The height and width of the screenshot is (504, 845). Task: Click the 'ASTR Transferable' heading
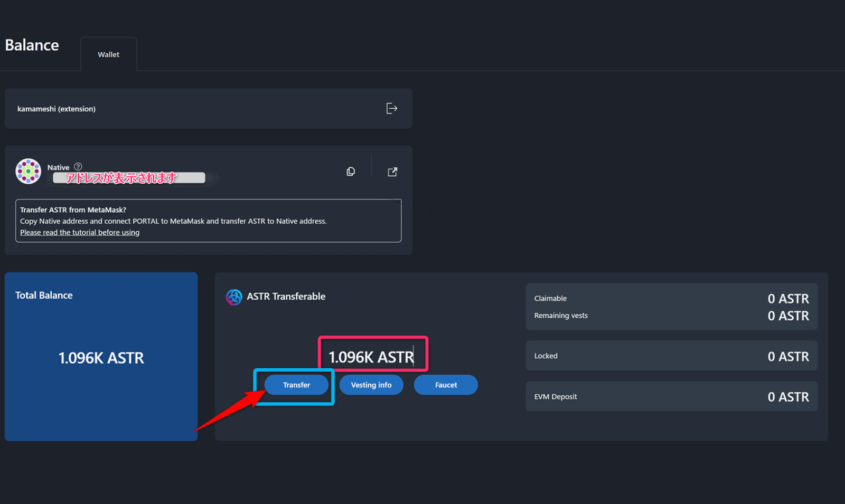[286, 297]
